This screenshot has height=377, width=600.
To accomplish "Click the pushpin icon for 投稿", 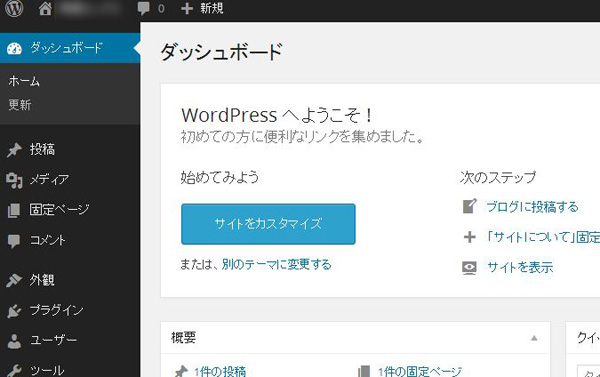I will (x=14, y=150).
